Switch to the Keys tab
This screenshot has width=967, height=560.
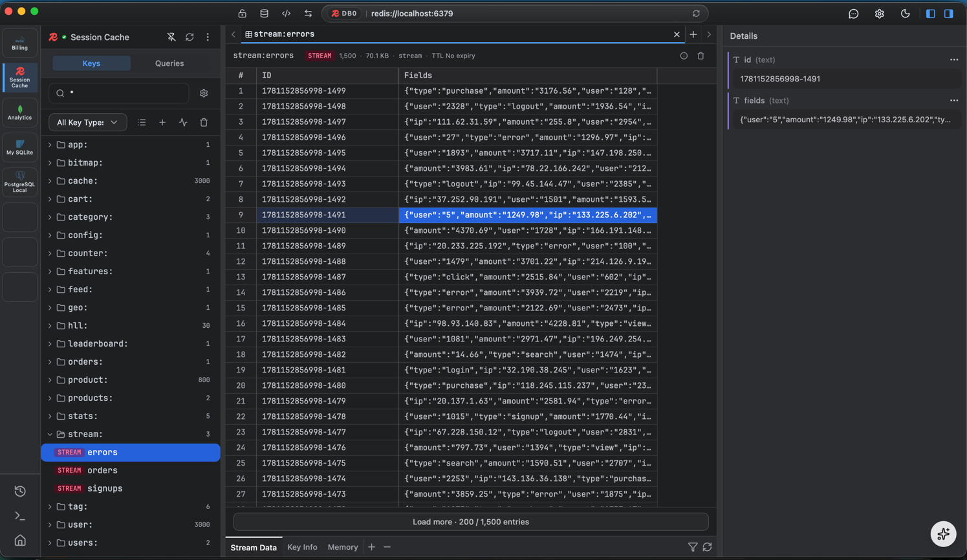(91, 63)
